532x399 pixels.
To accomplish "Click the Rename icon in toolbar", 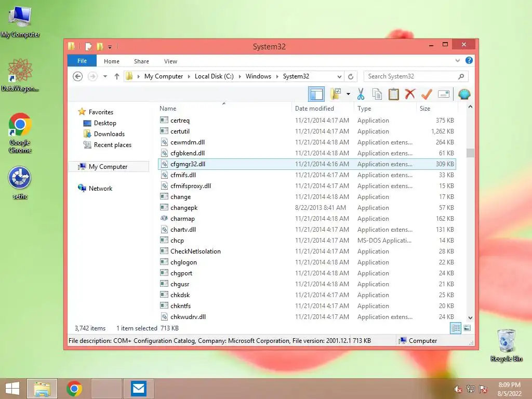I will click(x=444, y=94).
